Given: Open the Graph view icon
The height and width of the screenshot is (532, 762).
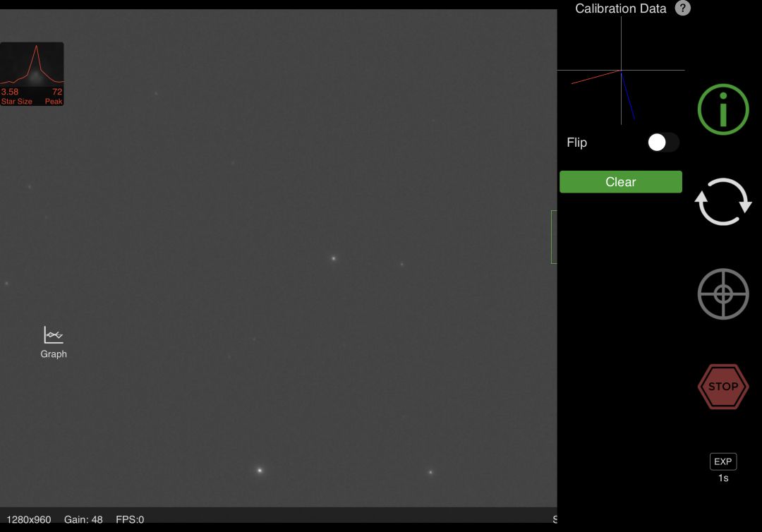Looking at the screenshot, I should [x=54, y=336].
